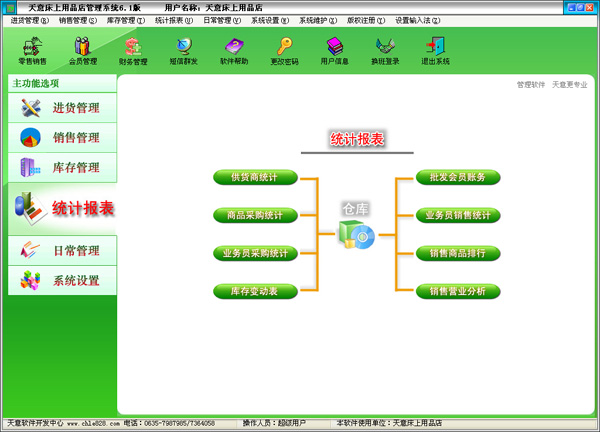The width and height of the screenshot is (600, 432).
Task: Click the 换班登录 handshake icon
Action: [385, 50]
